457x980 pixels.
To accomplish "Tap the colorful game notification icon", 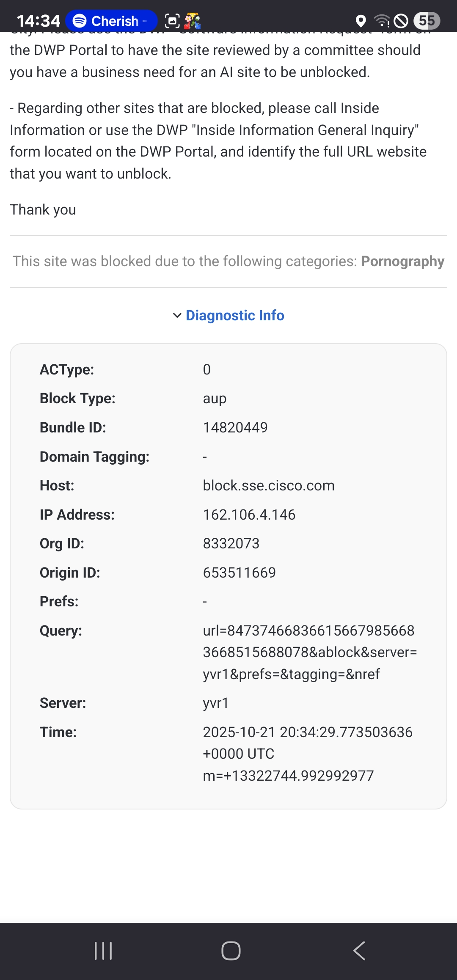I will coord(192,20).
